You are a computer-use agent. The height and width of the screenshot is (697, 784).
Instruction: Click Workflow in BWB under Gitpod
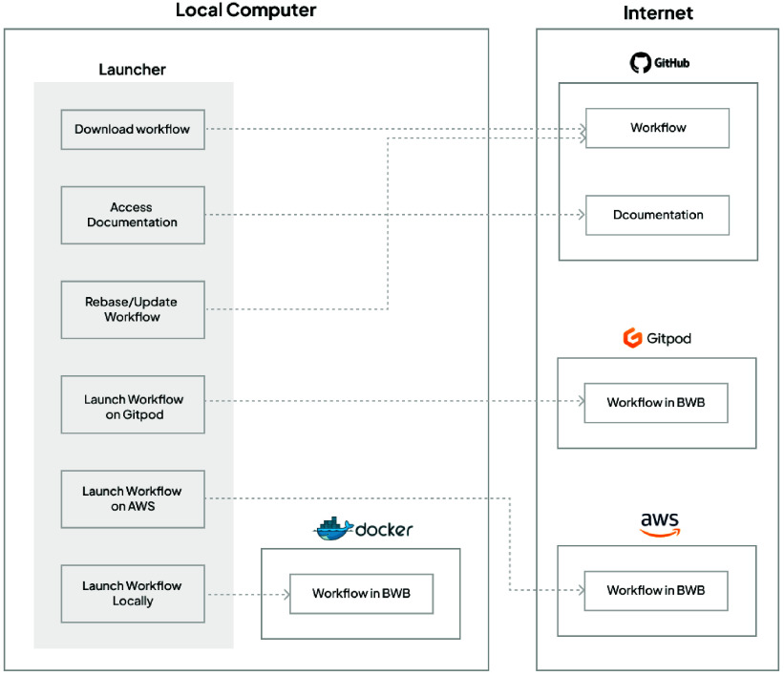pos(655,403)
